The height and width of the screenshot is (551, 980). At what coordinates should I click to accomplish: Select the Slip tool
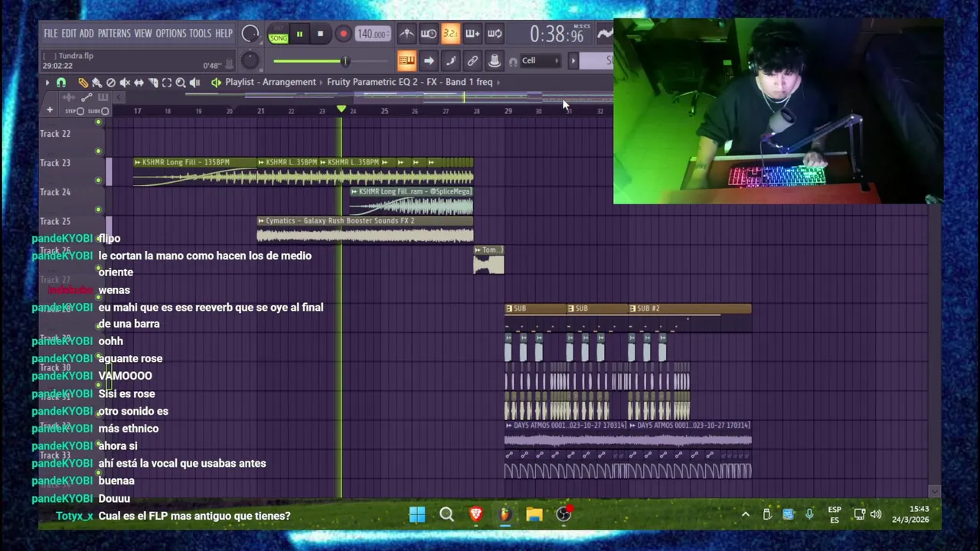139,83
